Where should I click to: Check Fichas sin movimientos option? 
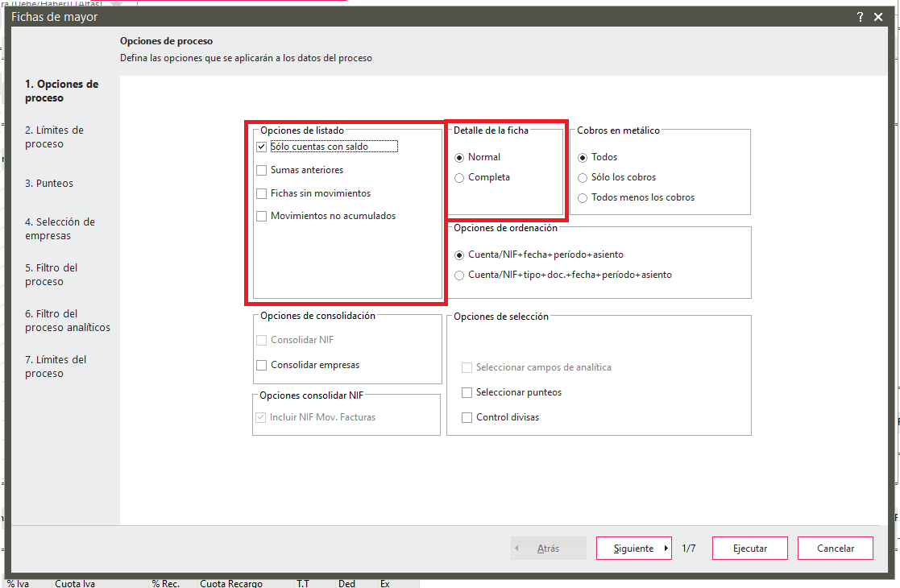pos(261,194)
